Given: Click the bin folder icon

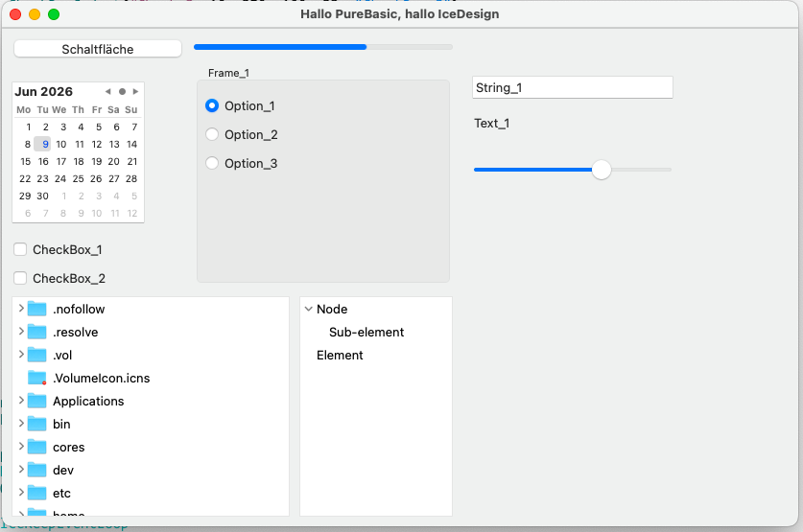Looking at the screenshot, I should (x=36, y=424).
